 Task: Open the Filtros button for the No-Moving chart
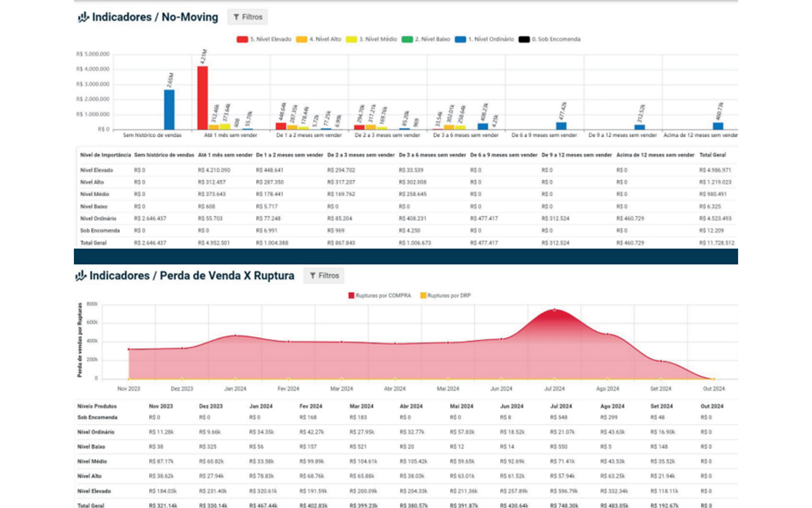coord(248,17)
